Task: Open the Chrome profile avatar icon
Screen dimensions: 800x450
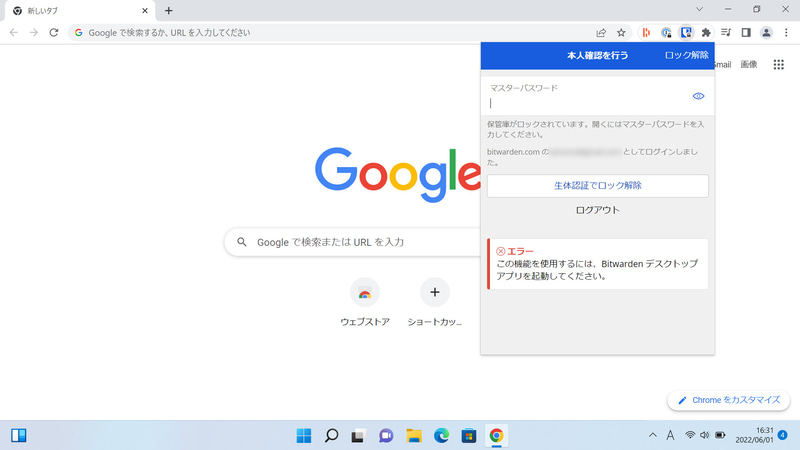Action: (x=766, y=33)
